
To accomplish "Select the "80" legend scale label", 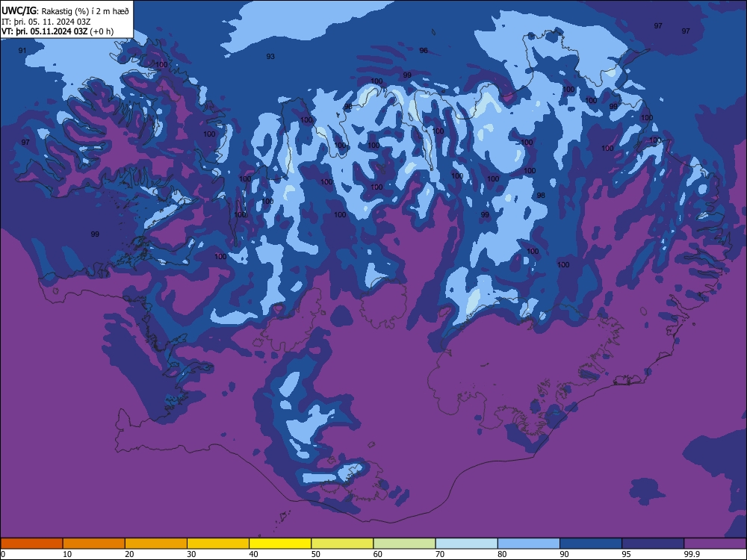I will pyautogui.click(x=502, y=554).
